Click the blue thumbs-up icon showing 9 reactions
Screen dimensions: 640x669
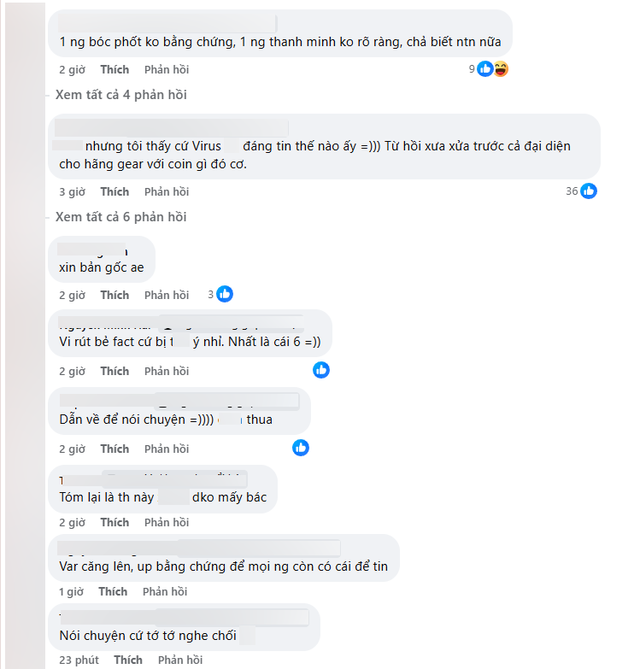tap(486, 69)
